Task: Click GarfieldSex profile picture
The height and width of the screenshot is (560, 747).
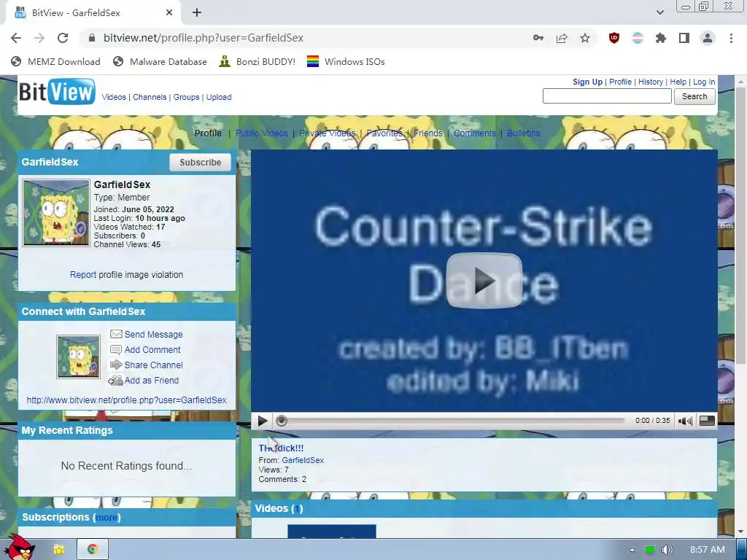Action: click(x=56, y=212)
